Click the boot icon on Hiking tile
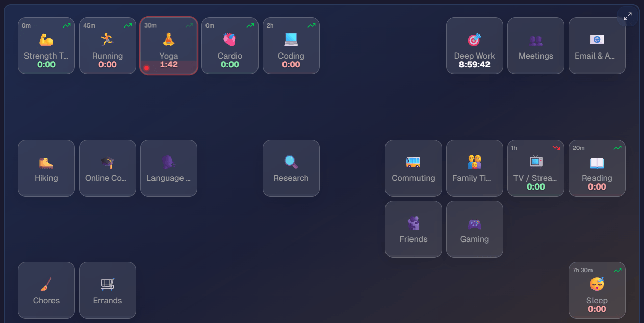644x323 pixels. pyautogui.click(x=46, y=162)
